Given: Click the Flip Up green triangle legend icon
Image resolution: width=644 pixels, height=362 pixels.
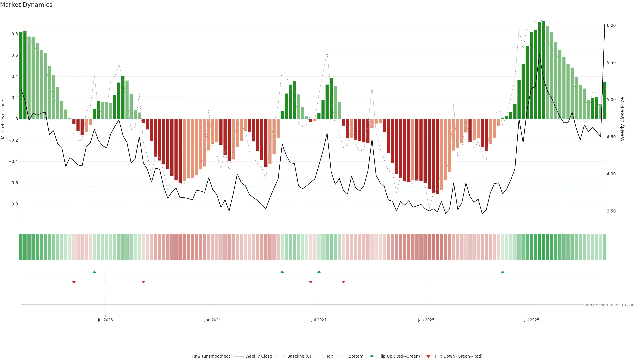Looking at the screenshot, I should (371, 356).
